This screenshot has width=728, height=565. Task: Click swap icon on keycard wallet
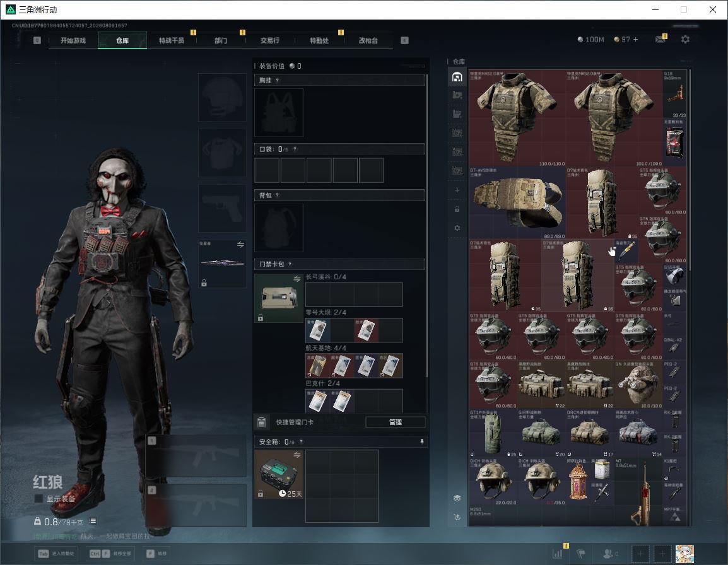[296, 279]
